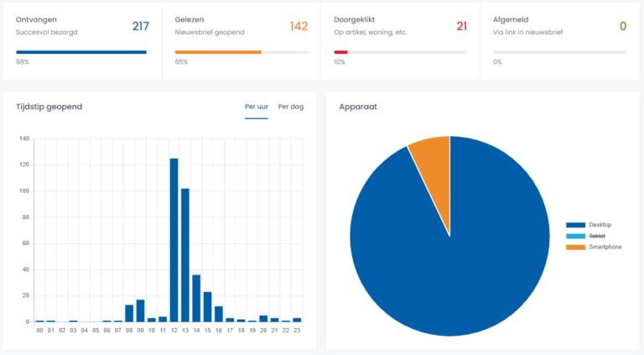Click the Apparaat panel title
This screenshot has height=355, width=644.
click(358, 107)
